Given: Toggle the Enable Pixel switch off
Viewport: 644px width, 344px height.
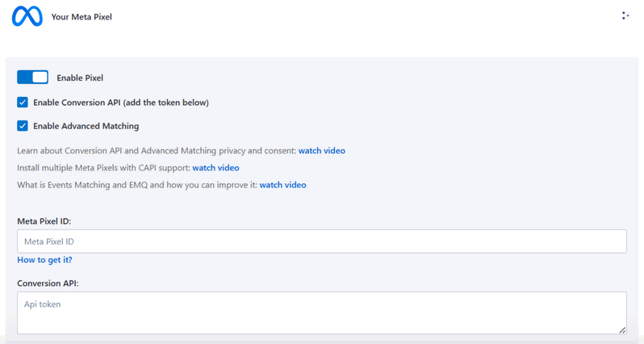Looking at the screenshot, I should click(32, 78).
